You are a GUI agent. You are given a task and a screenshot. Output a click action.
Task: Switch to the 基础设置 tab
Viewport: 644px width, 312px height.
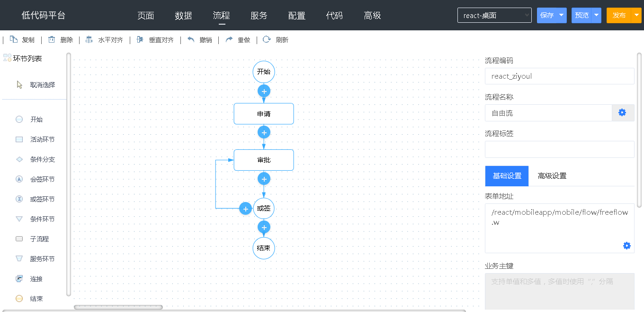[x=507, y=176]
